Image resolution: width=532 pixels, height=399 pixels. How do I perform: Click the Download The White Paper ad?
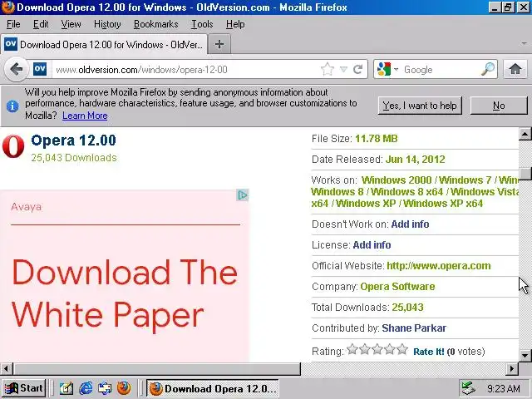[x=125, y=293]
